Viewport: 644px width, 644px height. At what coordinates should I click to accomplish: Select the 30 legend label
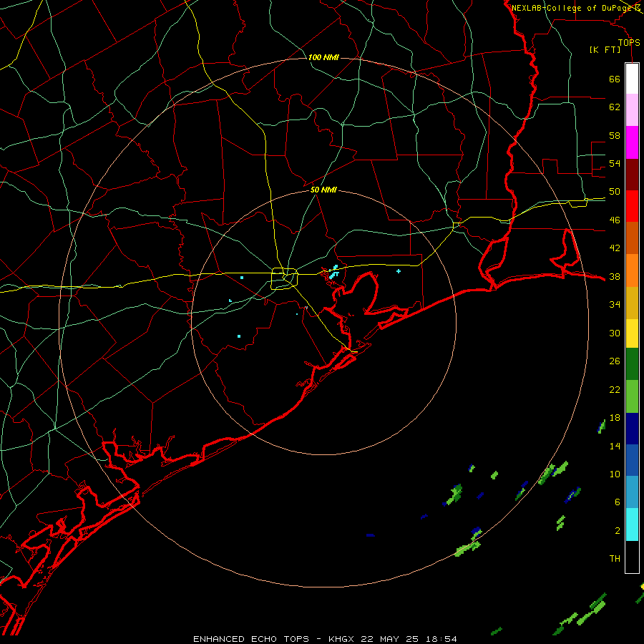click(615, 333)
